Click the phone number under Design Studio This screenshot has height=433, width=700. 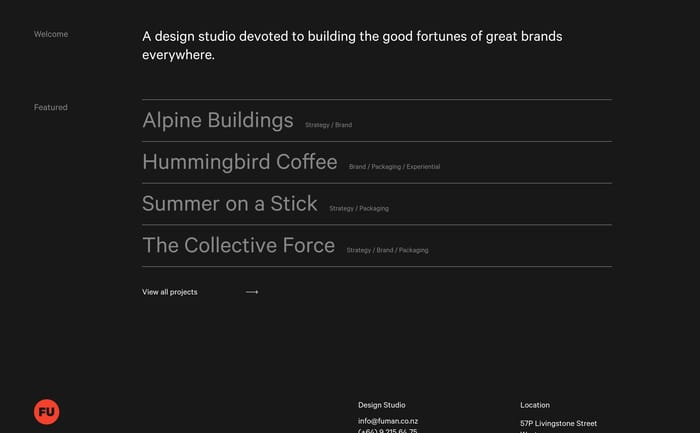click(x=388, y=431)
